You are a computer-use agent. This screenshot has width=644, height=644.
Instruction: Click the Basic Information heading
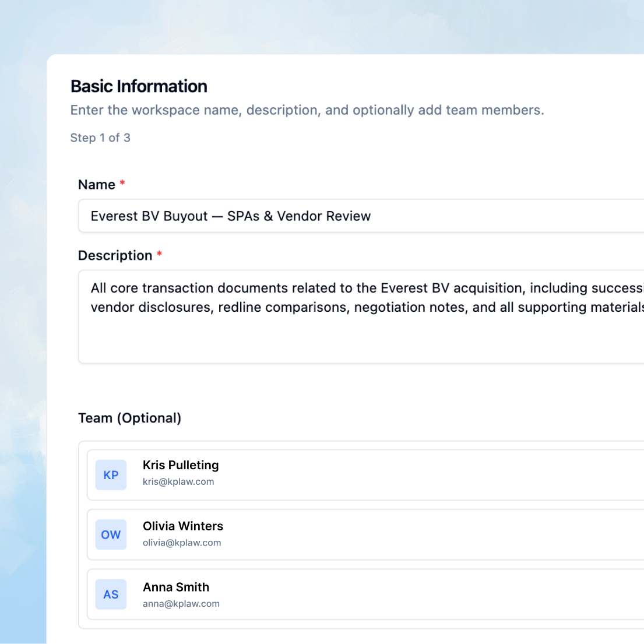tap(139, 86)
